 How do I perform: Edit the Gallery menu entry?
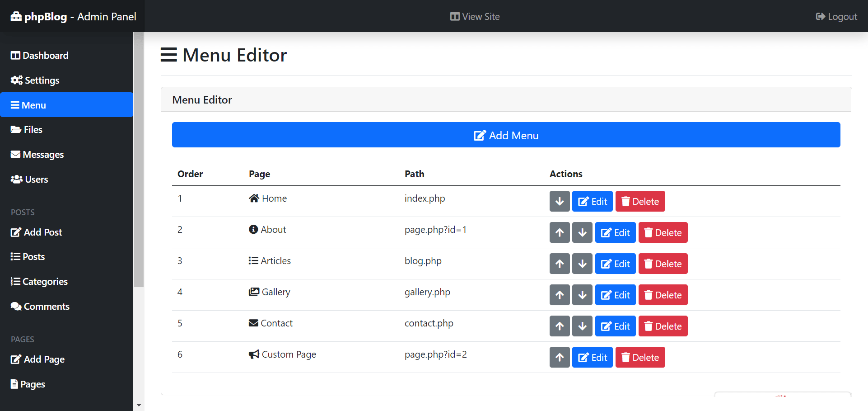tap(615, 295)
